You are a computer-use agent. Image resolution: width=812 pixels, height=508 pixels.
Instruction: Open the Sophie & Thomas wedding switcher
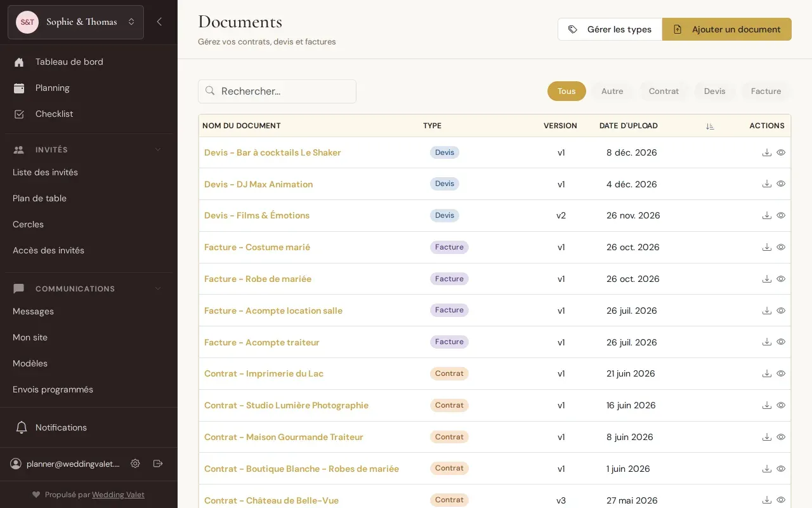[75, 22]
